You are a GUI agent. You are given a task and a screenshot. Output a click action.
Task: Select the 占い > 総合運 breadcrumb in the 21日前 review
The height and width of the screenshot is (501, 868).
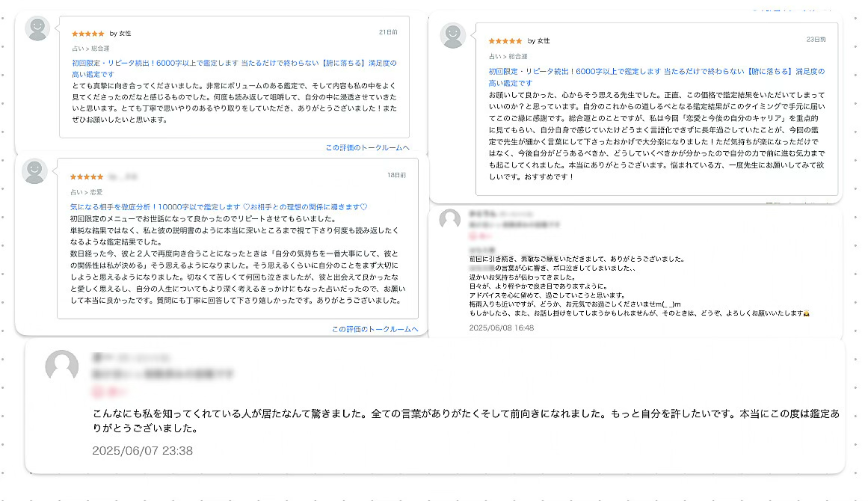click(90, 49)
